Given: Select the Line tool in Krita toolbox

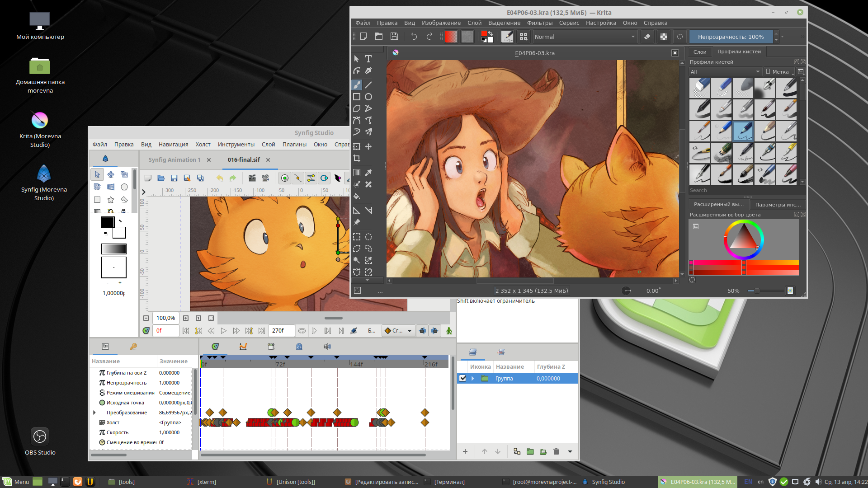Looking at the screenshot, I should pyautogui.click(x=368, y=84).
